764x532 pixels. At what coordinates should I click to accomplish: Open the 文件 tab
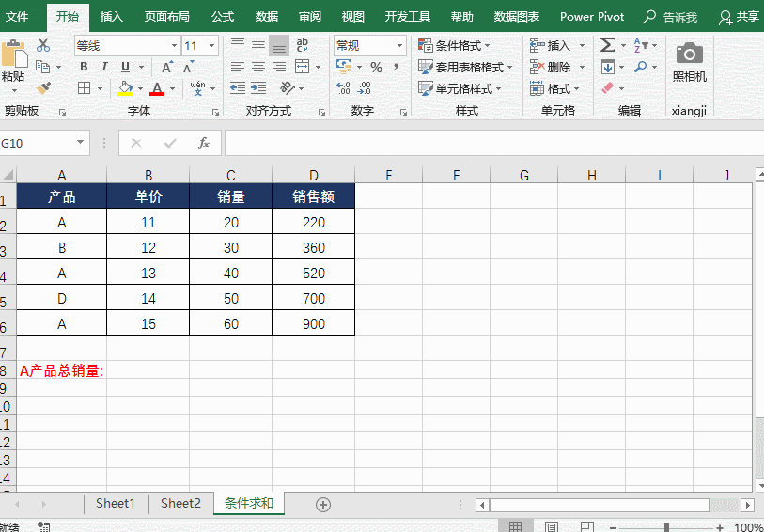[x=17, y=17]
